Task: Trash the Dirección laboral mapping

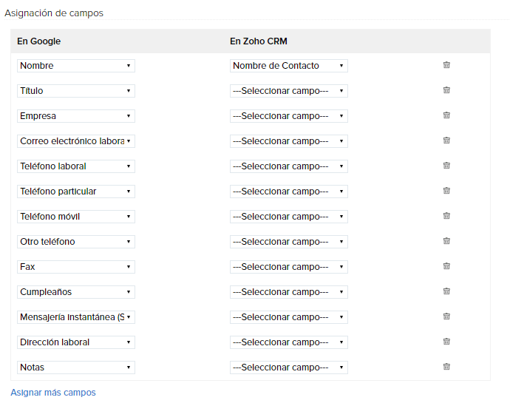Action: (x=446, y=342)
